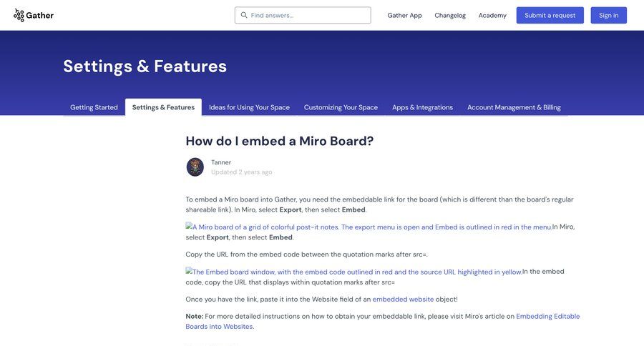644x346 pixels.
Task: Click the search magnifier icon
Action: click(244, 15)
